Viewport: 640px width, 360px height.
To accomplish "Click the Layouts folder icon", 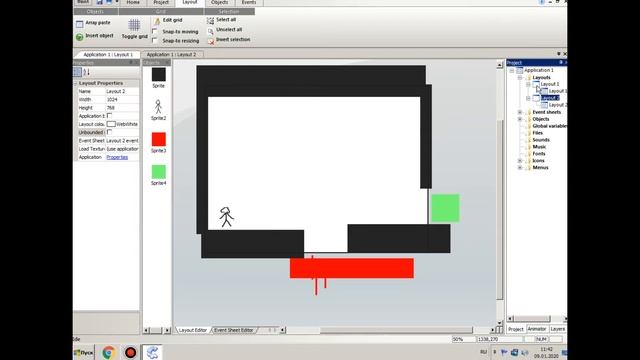I will tap(528, 78).
